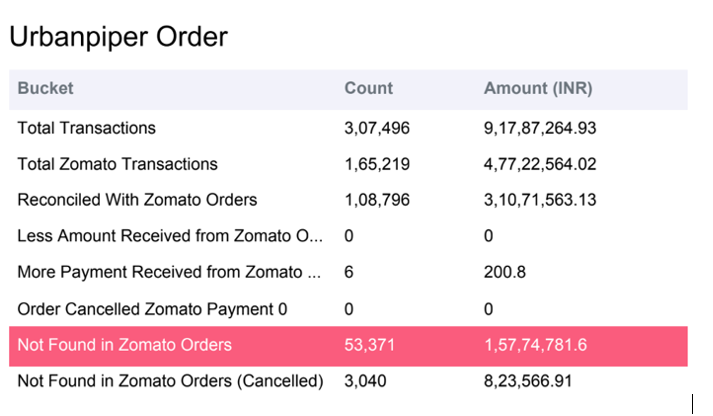Select 'Total Zomato Transactions' row label
This screenshot has width=713, height=416.
click(117, 164)
